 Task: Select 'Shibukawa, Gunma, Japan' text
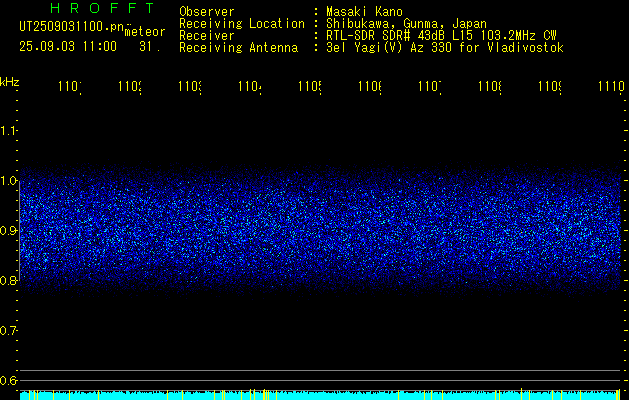[x=406, y=24]
